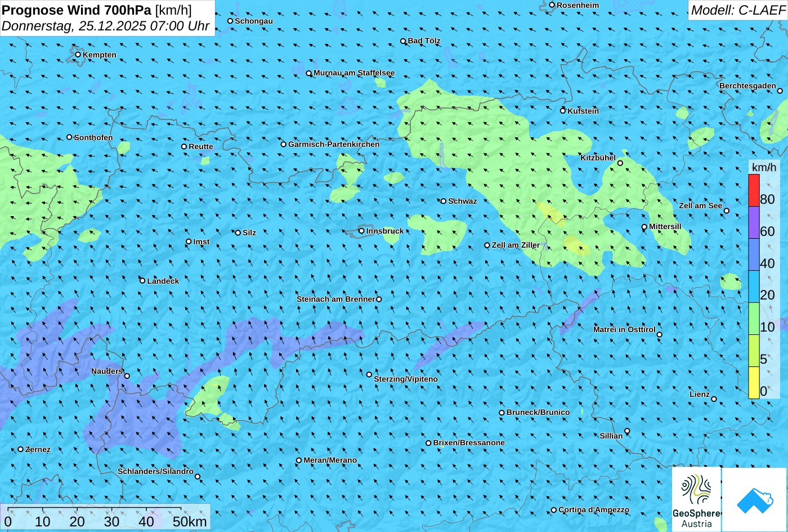The height and width of the screenshot is (532, 788).
Task: Click the date 'Donnerstag, 25.12.2025 07:00 Uhr'
Action: click(x=106, y=26)
